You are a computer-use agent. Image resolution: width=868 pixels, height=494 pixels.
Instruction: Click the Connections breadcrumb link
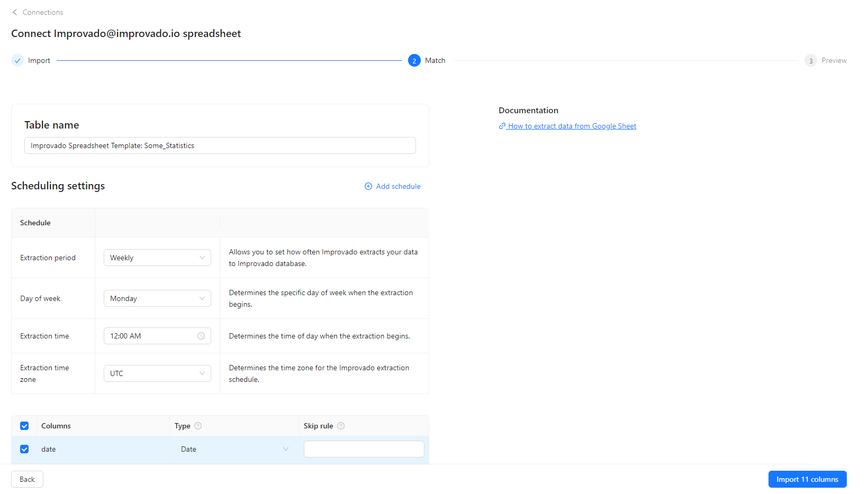pos(43,12)
